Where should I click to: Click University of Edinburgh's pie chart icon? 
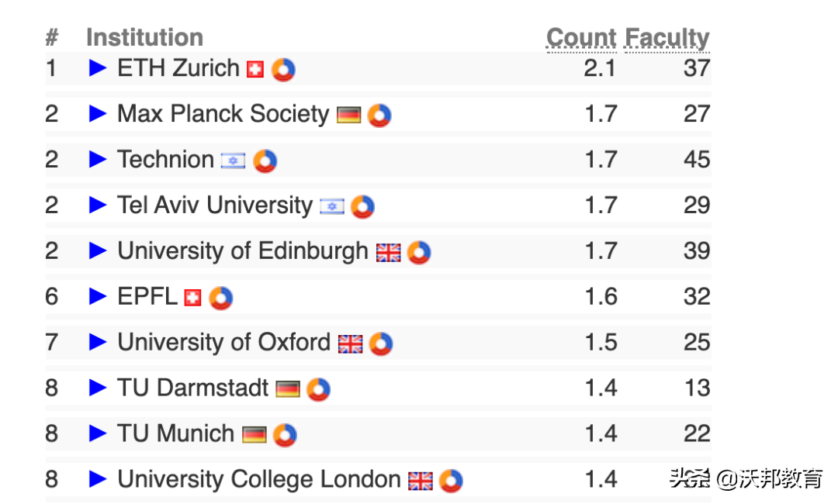419,253
